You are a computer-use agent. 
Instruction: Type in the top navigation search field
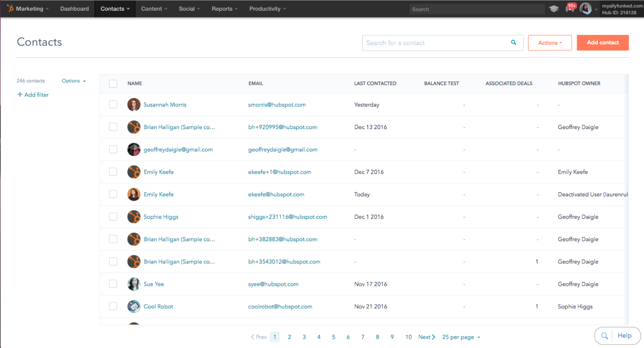click(475, 9)
